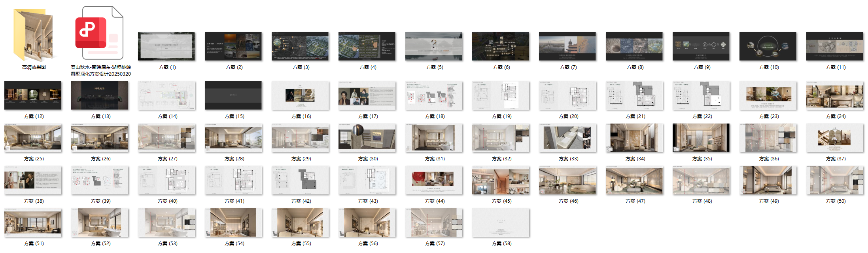Select thumbnail 方案 (8)

tap(634, 46)
